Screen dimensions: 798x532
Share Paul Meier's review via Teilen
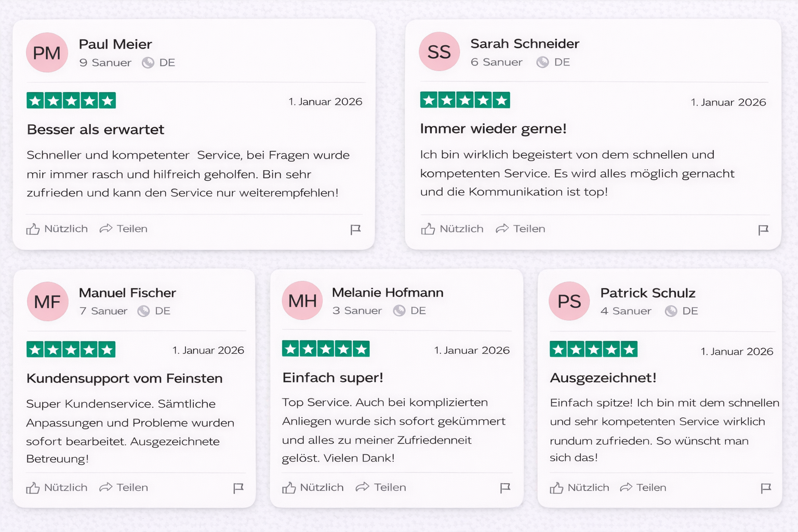click(124, 229)
